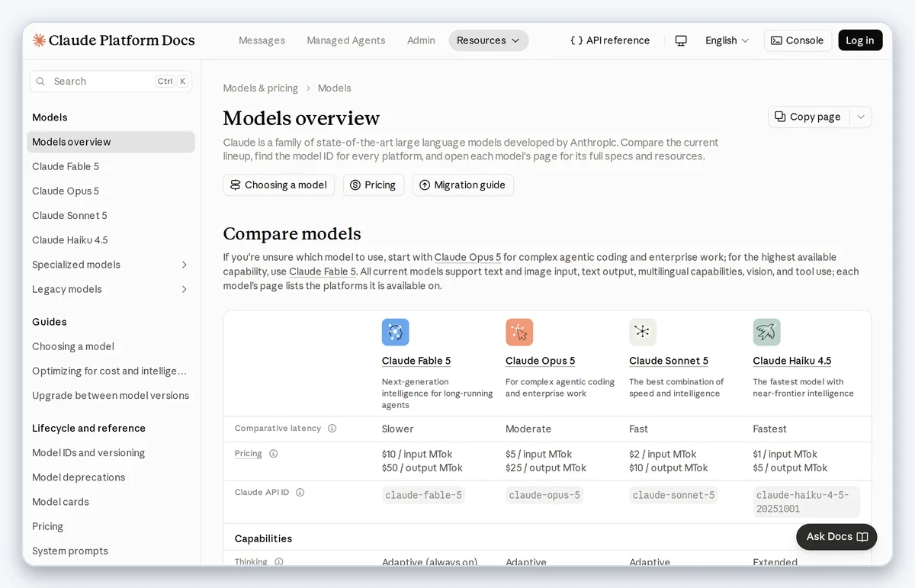
Task: Click the claude-haiku-4-5-20251001 API ID
Action: pos(806,502)
